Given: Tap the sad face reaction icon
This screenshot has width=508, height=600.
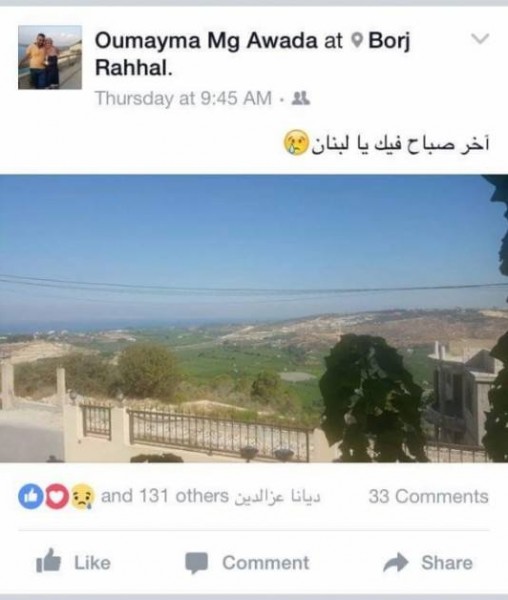Looking at the screenshot, I should tap(82, 496).
